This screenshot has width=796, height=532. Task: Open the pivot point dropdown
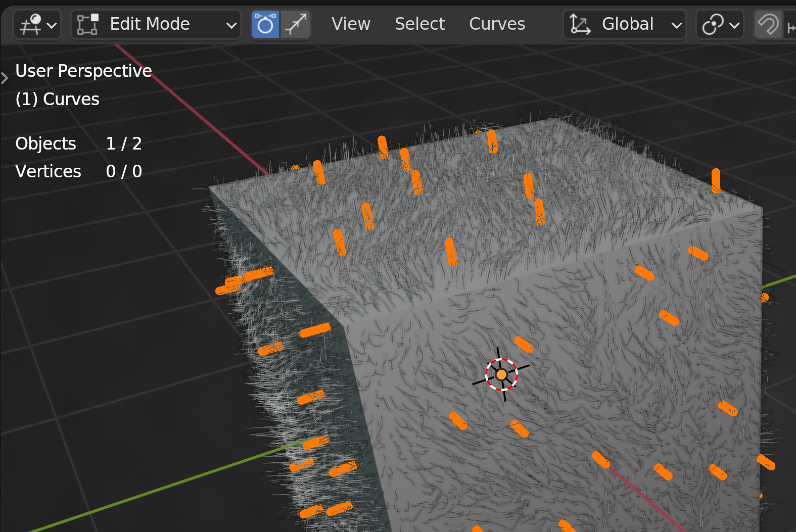[720, 24]
